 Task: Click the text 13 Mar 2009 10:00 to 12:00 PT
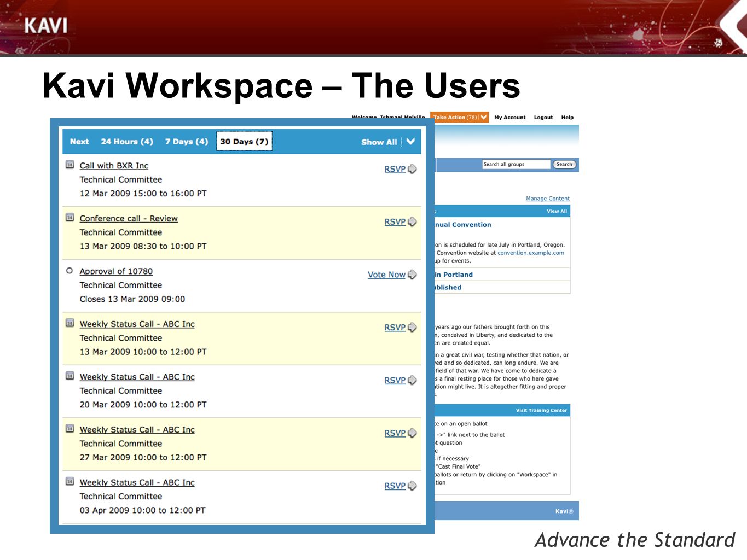(143, 352)
